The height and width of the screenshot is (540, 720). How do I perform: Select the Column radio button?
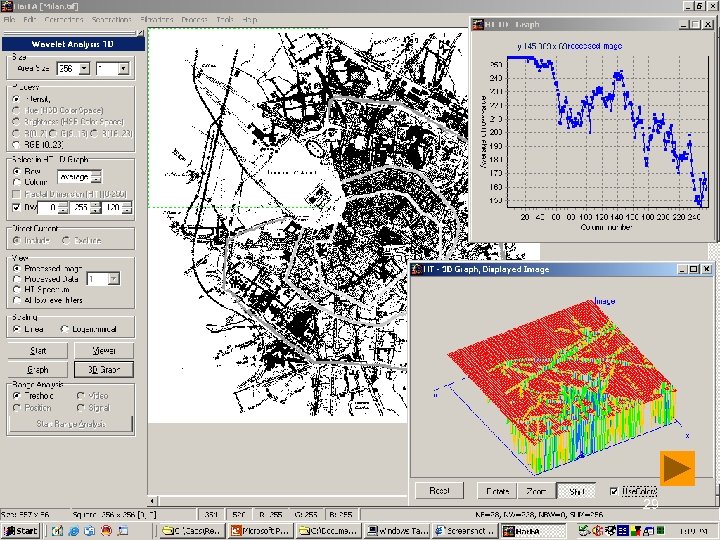point(17,182)
